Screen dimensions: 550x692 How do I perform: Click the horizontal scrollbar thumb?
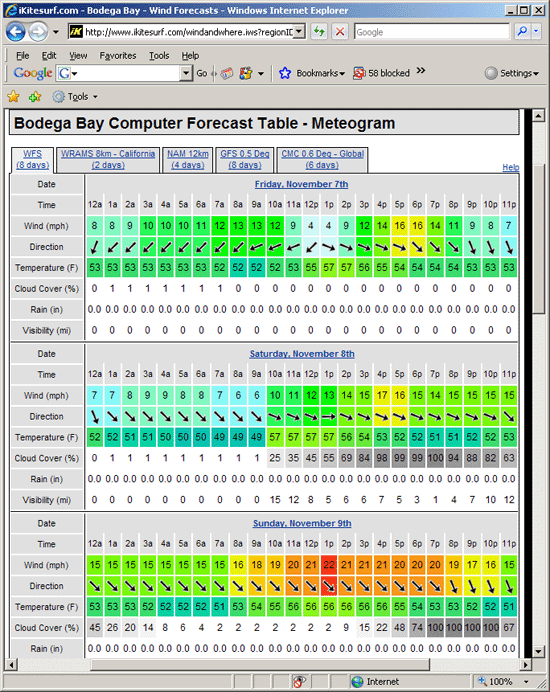[x=260, y=664]
